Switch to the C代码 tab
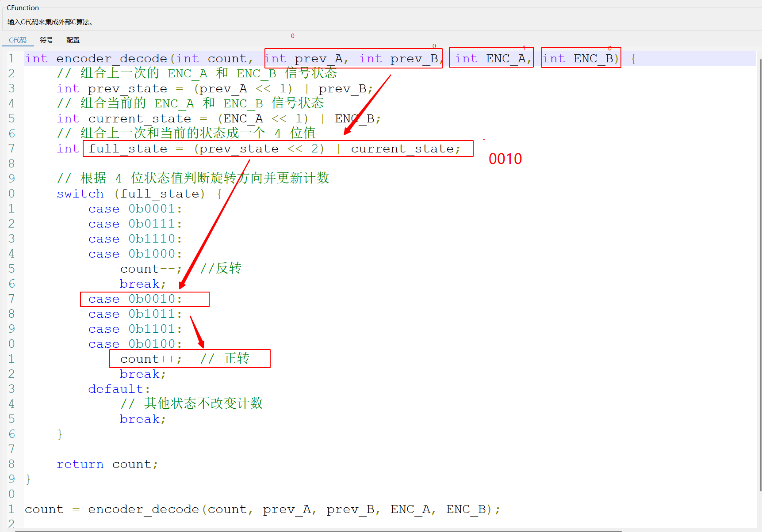 tap(18, 40)
